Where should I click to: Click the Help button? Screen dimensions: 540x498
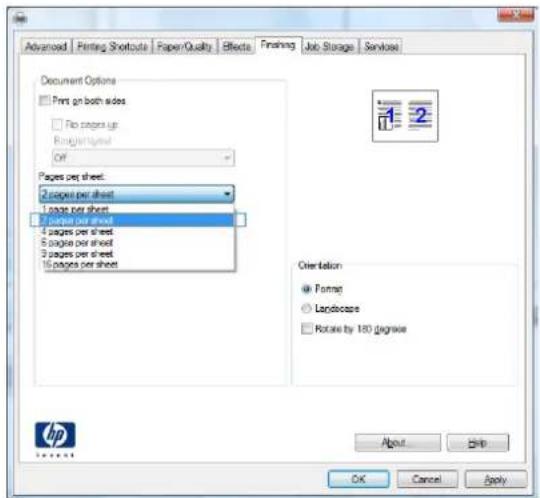click(x=478, y=443)
